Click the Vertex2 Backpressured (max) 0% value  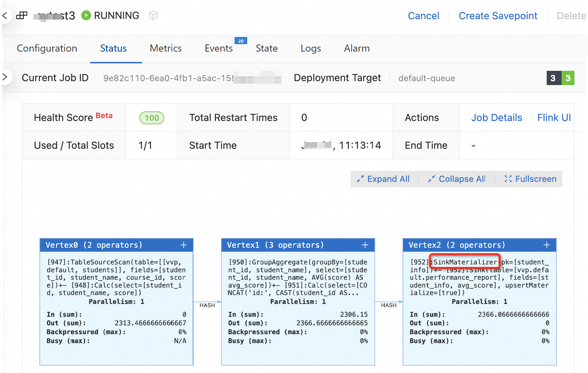pyautogui.click(x=546, y=332)
